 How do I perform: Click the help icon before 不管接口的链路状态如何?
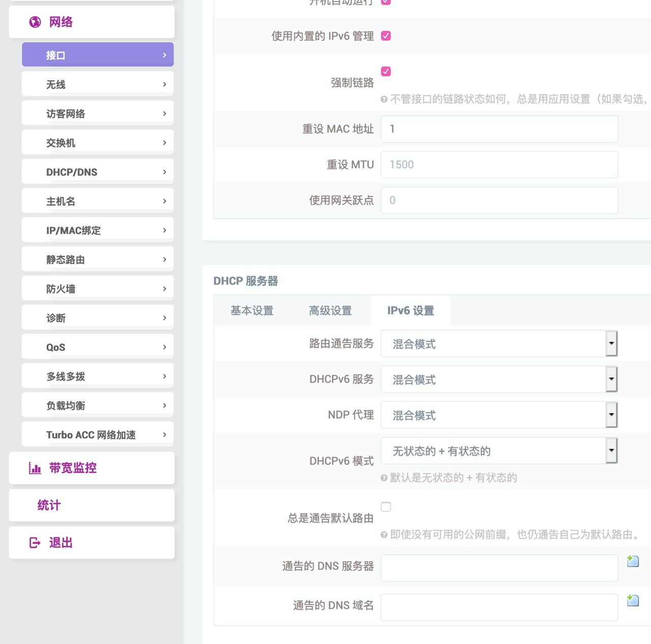point(384,99)
